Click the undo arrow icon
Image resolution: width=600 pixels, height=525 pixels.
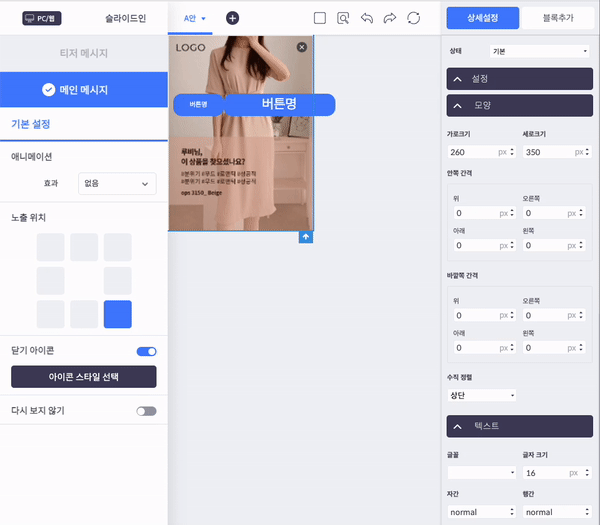click(x=367, y=18)
